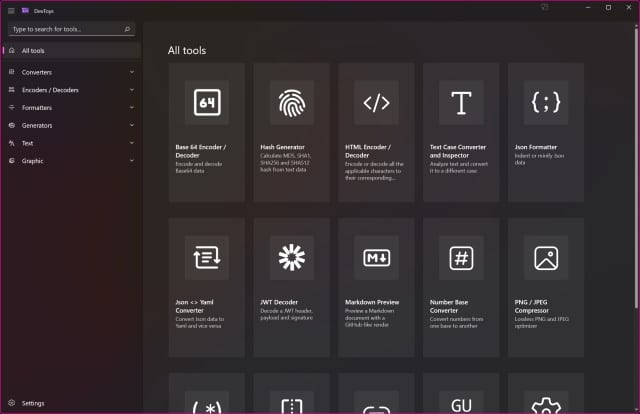Expand the Converters chevron
Image resolution: width=640 pixels, height=414 pixels.
(x=132, y=72)
